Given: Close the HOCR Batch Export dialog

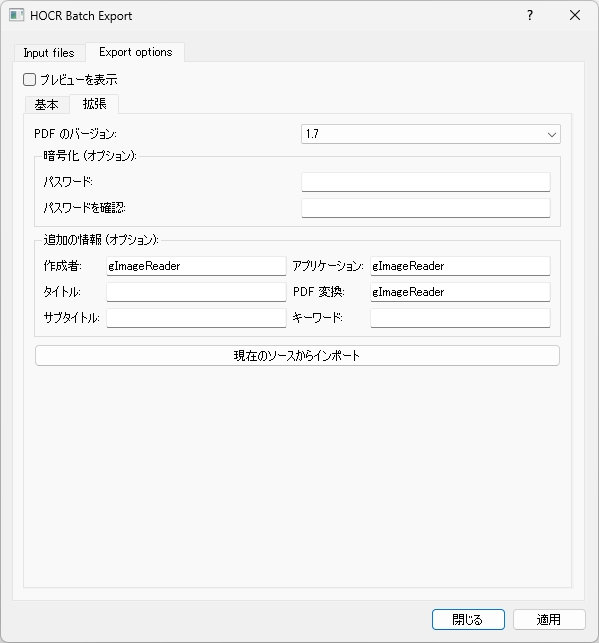Looking at the screenshot, I should (575, 16).
